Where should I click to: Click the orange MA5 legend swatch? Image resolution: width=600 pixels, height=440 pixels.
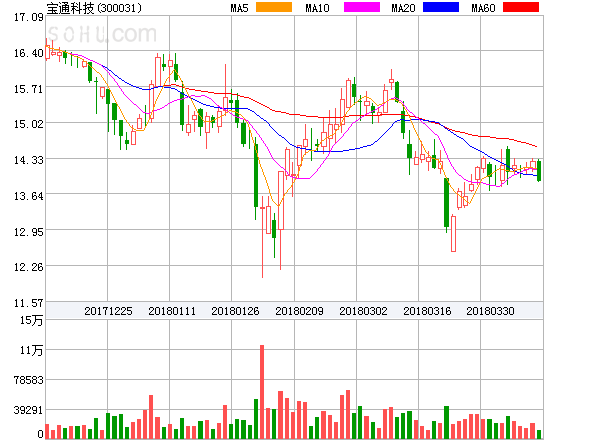274,7
